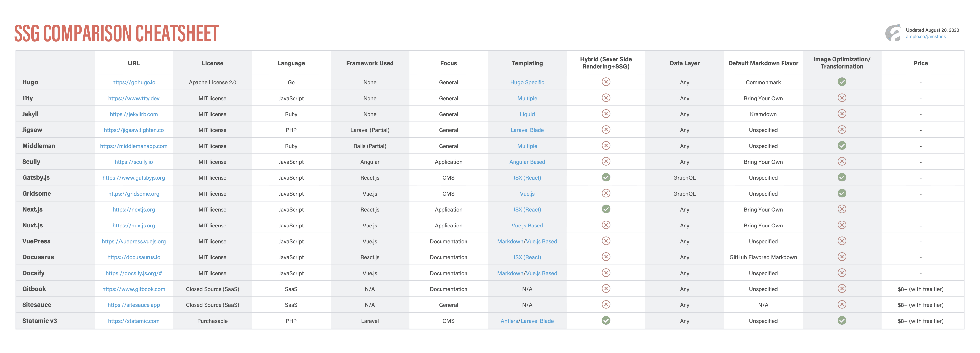Open the gohugo.io link
The height and width of the screenshot is (353, 980).
[134, 82]
